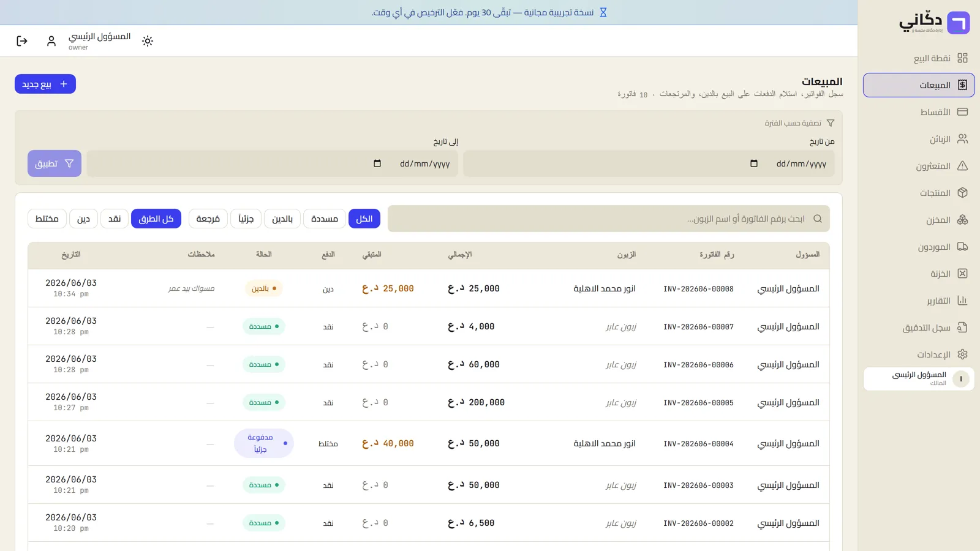
Task: Open invoice INV-202606-00008
Action: pos(698,289)
